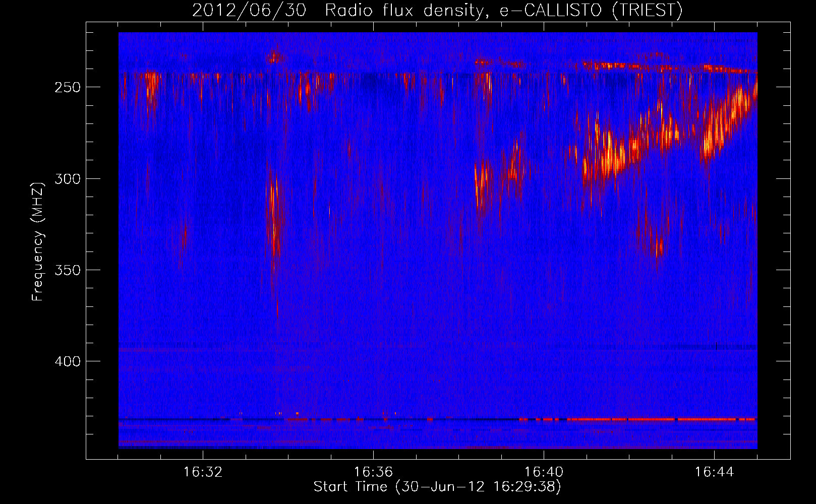This screenshot has height=504, width=816.
Task: Click the 350 frequency tick label
Action: tap(67, 270)
